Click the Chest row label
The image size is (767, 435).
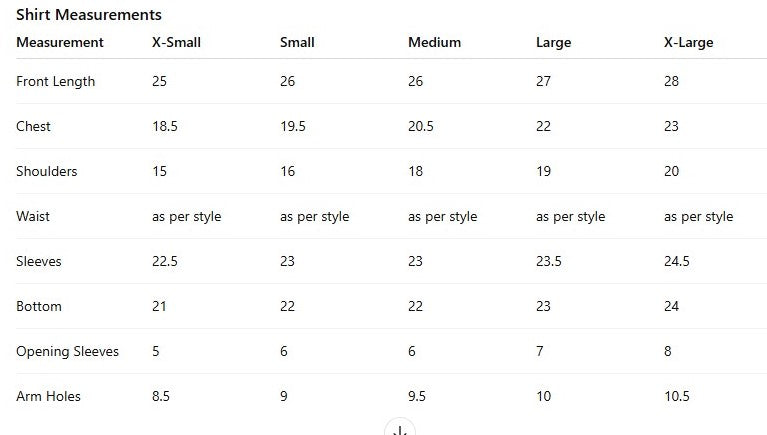[x=33, y=126]
